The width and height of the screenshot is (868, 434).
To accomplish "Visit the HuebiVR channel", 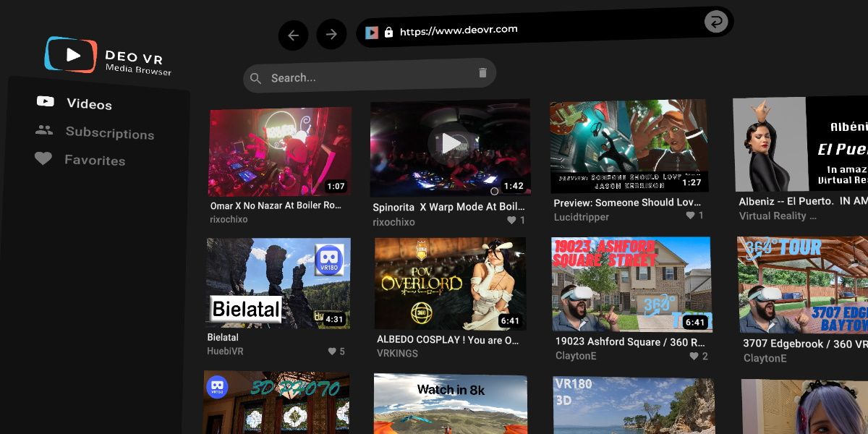I will pos(225,352).
